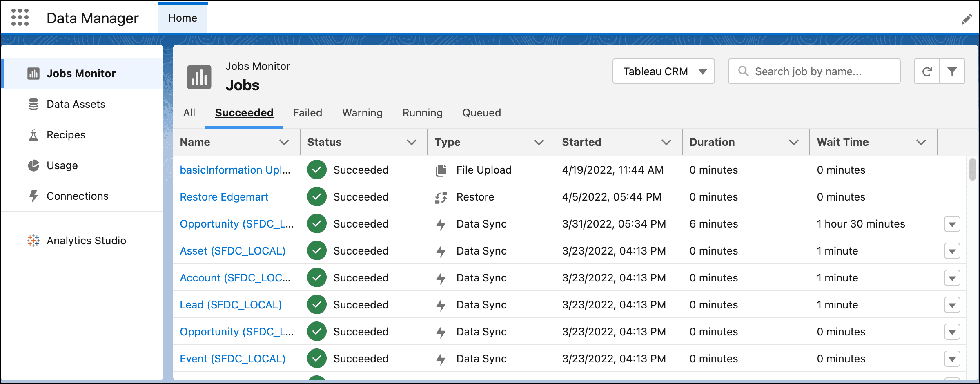Open row actions for Asset (SFDC_LOCAL)
This screenshot has height=384, width=980.
[952, 251]
